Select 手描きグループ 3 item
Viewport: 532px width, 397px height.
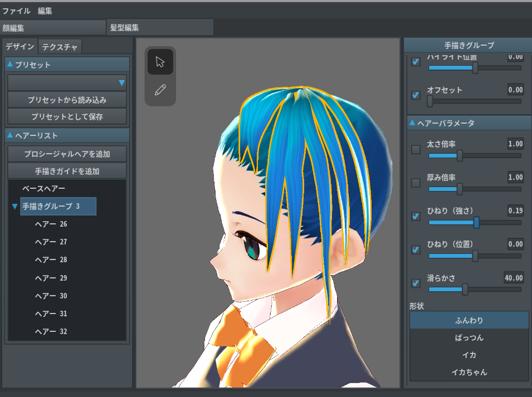(x=58, y=206)
